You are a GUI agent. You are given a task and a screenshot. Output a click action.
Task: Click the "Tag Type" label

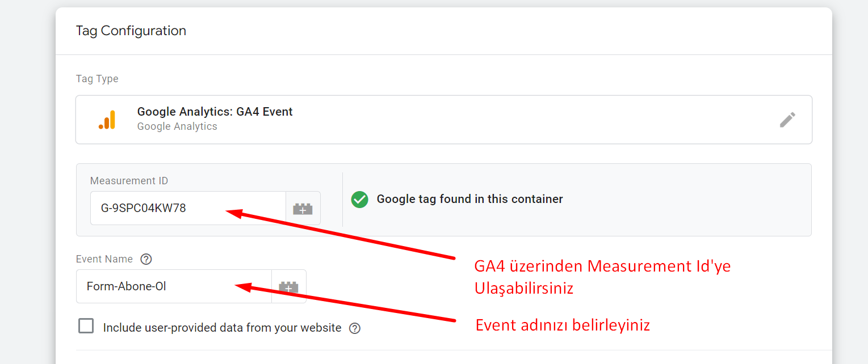pos(97,79)
